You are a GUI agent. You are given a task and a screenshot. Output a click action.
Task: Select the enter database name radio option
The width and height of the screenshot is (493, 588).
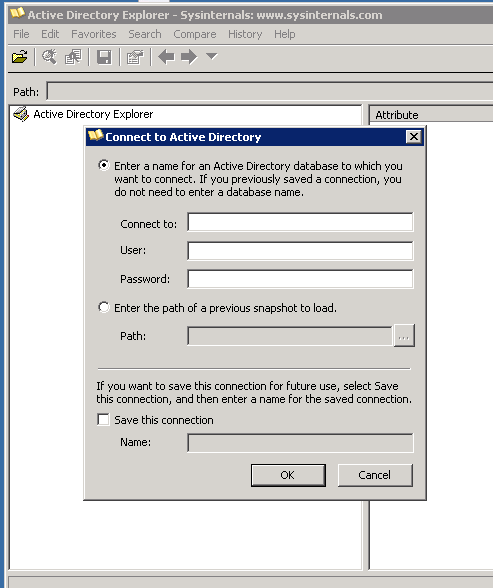[103, 165]
